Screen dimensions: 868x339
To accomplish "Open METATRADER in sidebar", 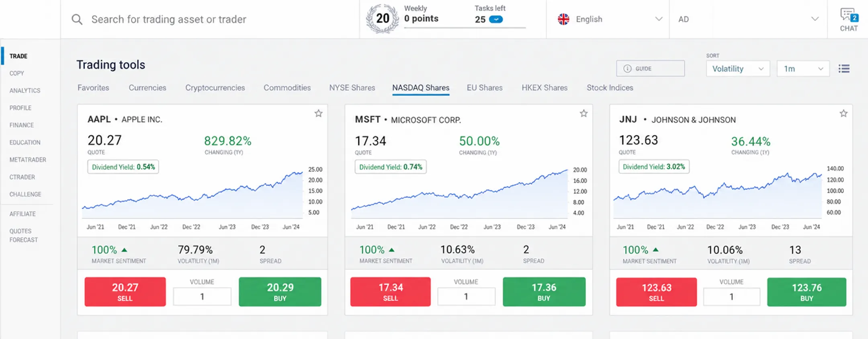I will click(x=28, y=160).
